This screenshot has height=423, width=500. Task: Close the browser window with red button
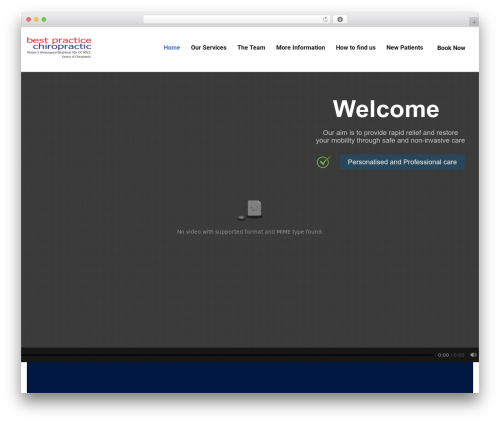[x=29, y=20]
